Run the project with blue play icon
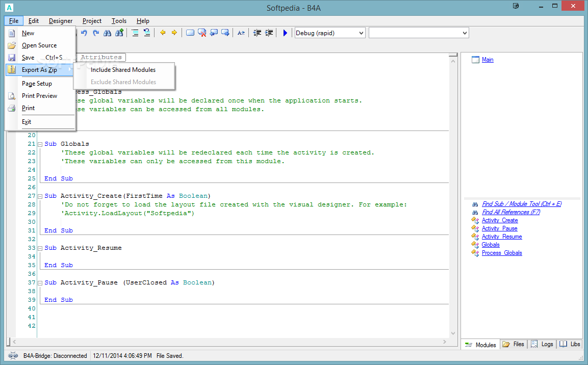 point(285,33)
